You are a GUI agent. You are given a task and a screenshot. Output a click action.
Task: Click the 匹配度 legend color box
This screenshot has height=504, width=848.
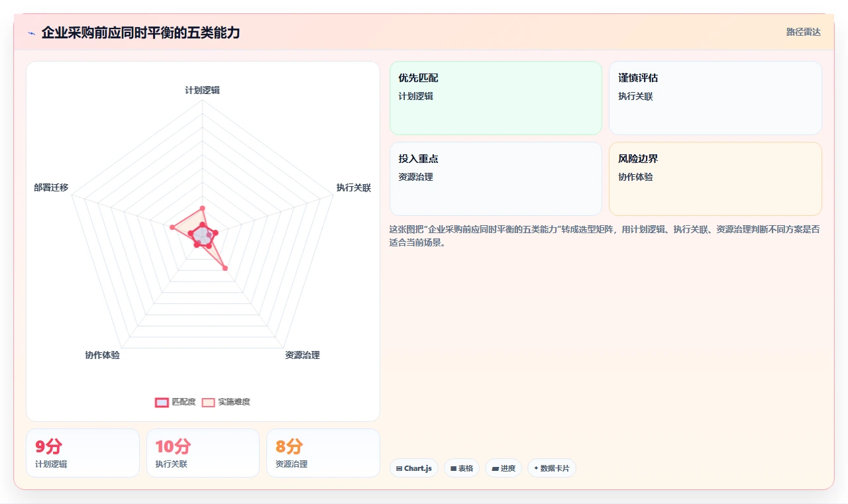click(162, 402)
